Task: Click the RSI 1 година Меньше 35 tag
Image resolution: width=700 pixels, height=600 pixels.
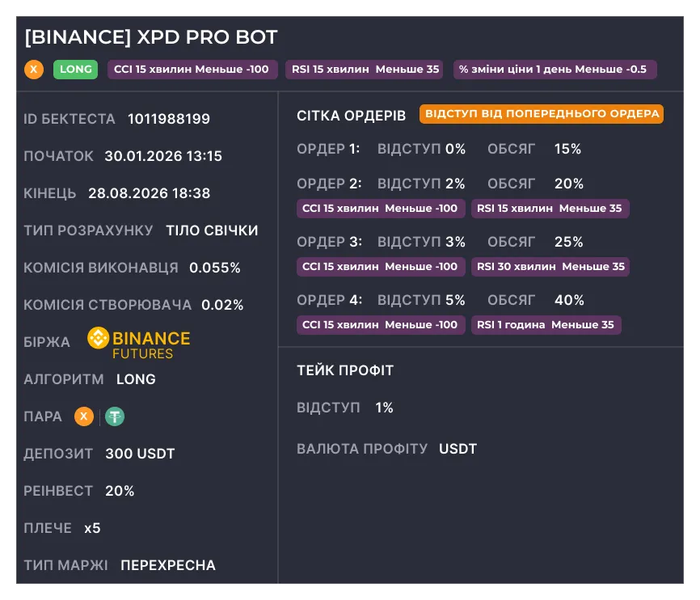Action: point(546,325)
